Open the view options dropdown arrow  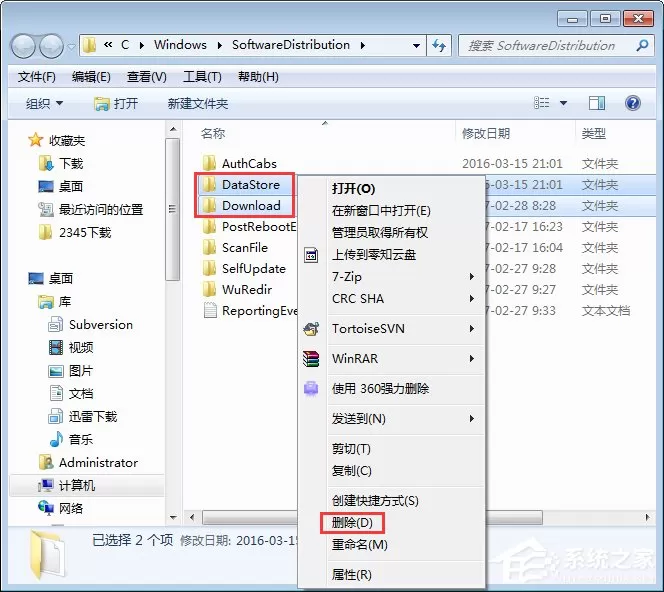coord(563,103)
